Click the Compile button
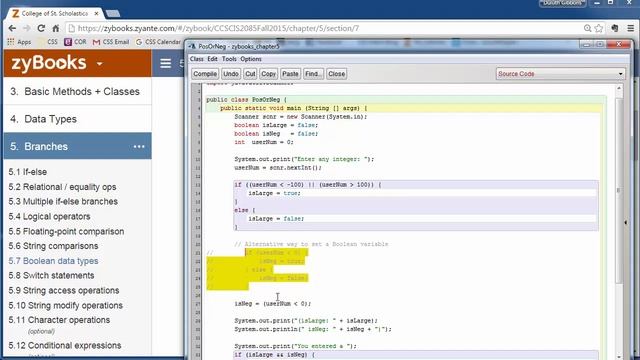The width and height of the screenshot is (640, 360). [205, 74]
